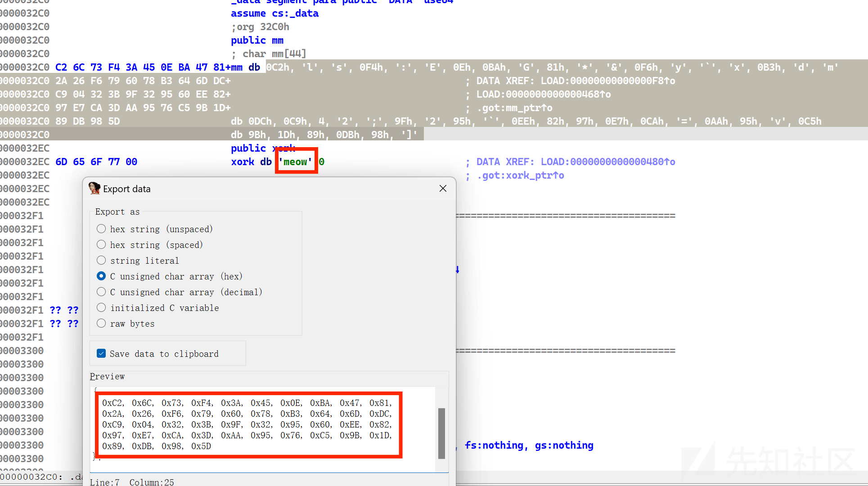Image resolution: width=868 pixels, height=486 pixels.
Task: Select C unsigned char array (hex)
Action: click(170, 276)
